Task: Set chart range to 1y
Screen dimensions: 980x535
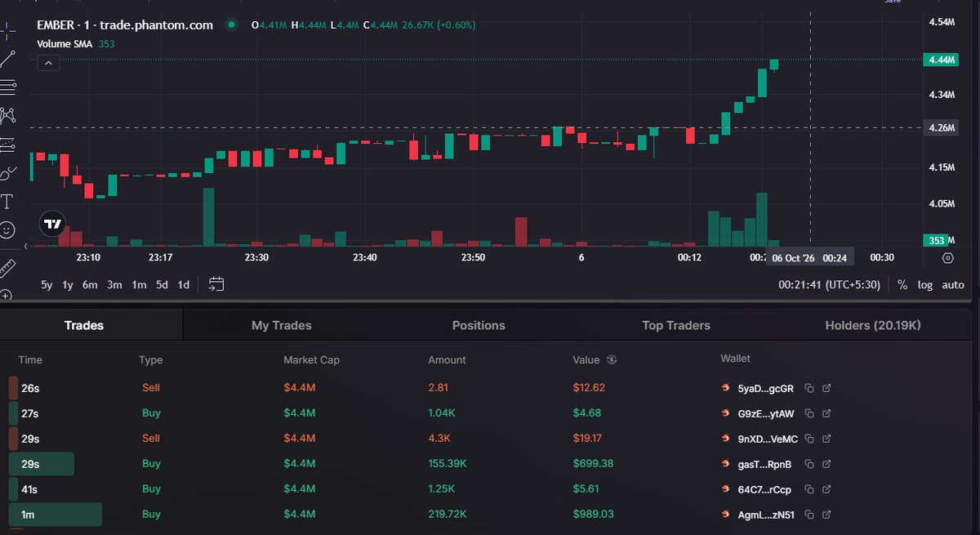Action: click(x=68, y=285)
